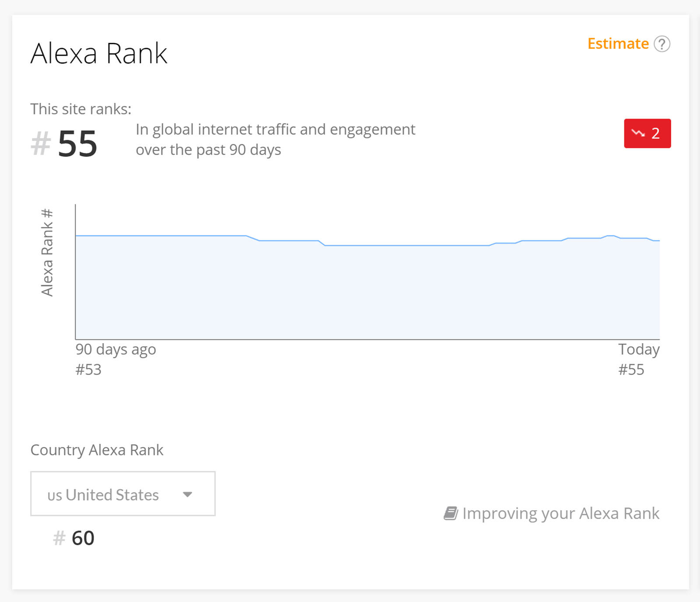Click the 'Alexa Rank #' vertical axis label

click(x=47, y=253)
